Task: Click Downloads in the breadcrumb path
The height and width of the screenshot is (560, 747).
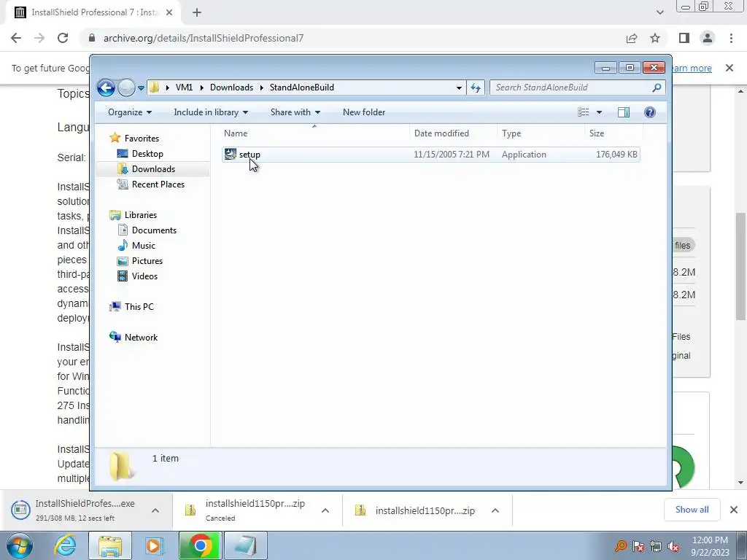Action: click(x=231, y=87)
